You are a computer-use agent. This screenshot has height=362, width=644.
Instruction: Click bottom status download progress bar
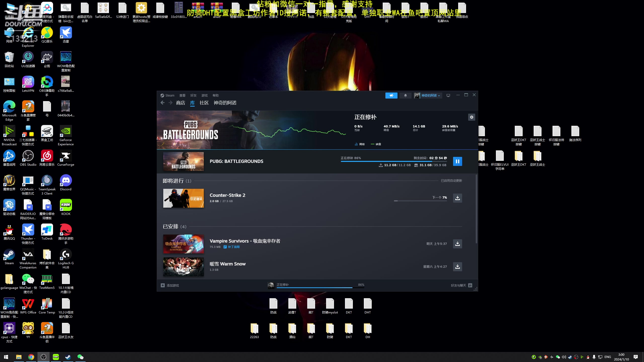click(x=320, y=288)
